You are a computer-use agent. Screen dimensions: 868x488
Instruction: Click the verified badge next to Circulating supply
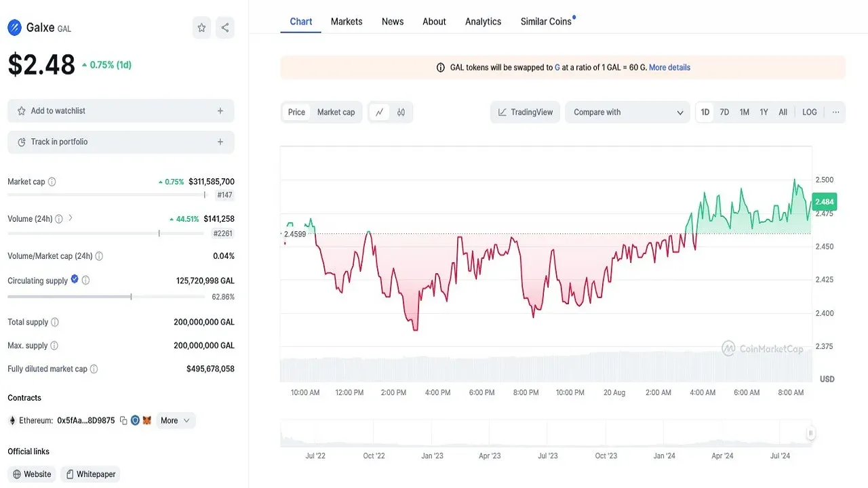(x=75, y=279)
